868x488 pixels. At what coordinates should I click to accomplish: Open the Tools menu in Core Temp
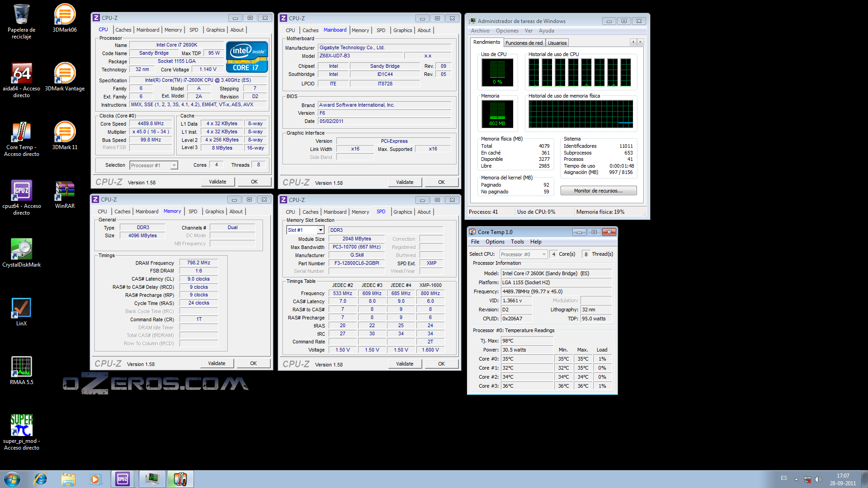(517, 242)
